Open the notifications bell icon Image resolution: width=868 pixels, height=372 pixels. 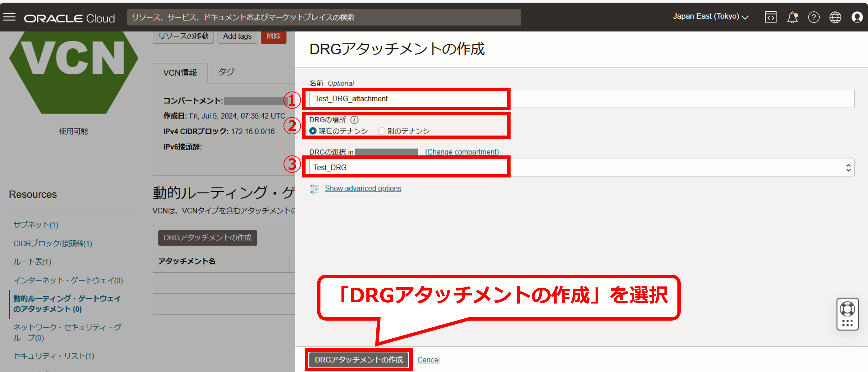pyautogui.click(x=792, y=17)
